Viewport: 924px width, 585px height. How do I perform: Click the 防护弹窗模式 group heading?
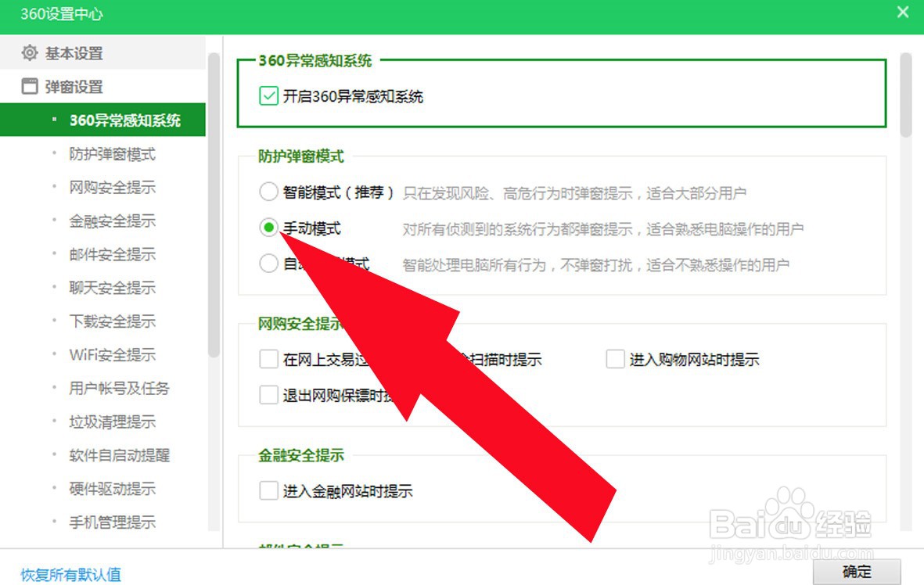pos(301,156)
